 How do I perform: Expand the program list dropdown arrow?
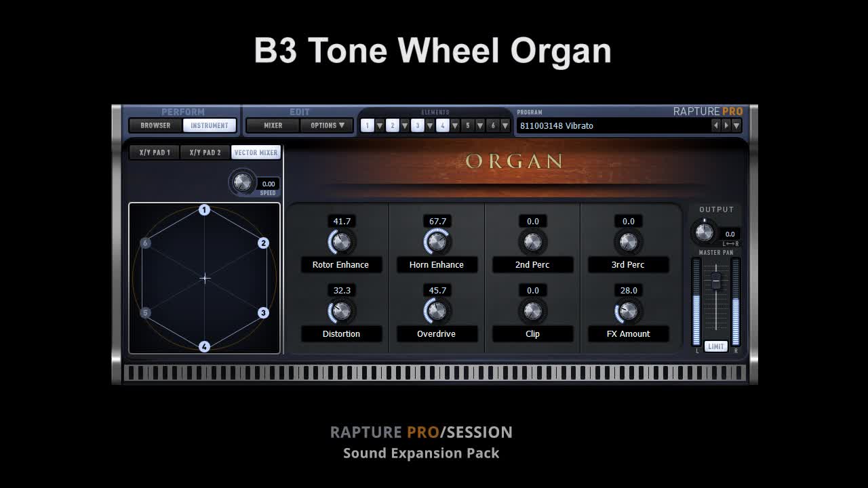[736, 125]
